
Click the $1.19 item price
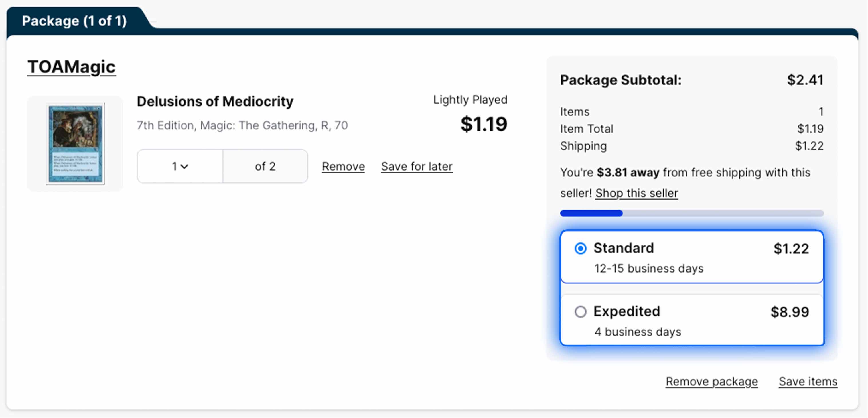click(x=484, y=124)
